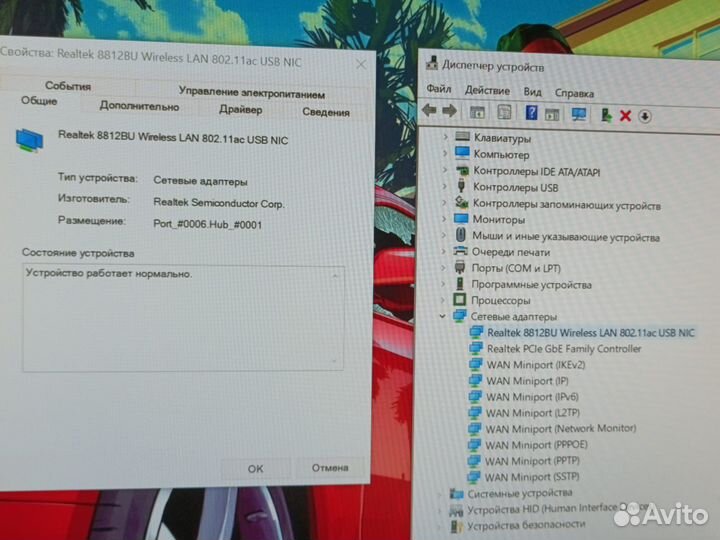Switch to the Сведения tab
Image resolution: width=720 pixels, height=540 pixels.
pyautogui.click(x=326, y=112)
